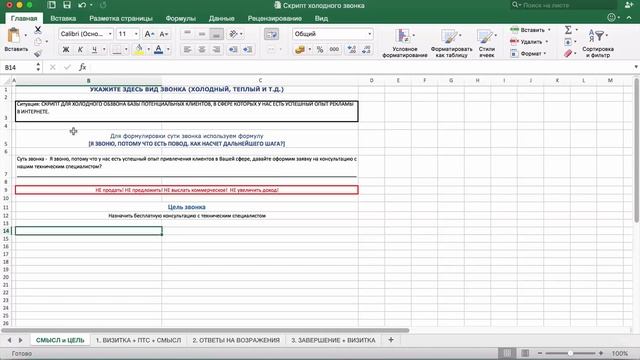The image size is (640, 360).
Task: Click the Cut scissors icon
Action: 38,29
